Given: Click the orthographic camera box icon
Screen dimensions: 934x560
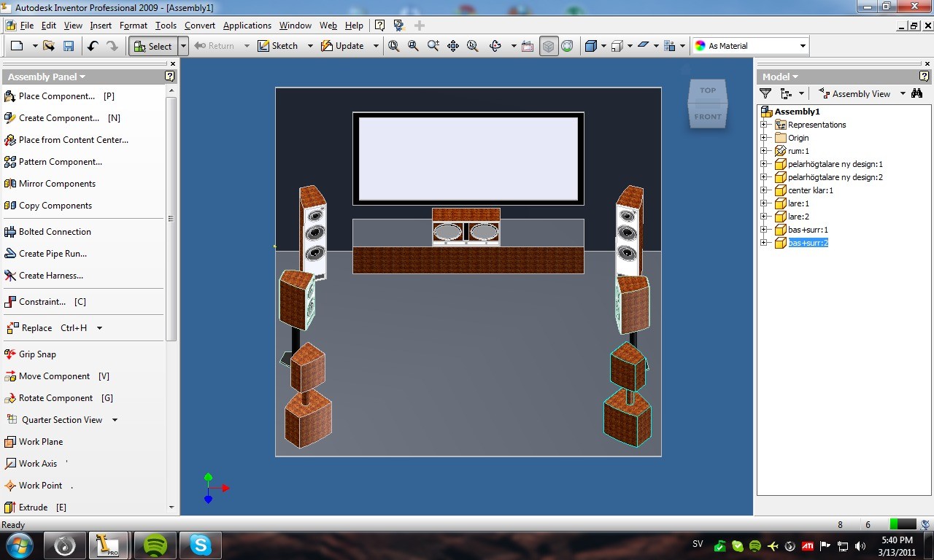Looking at the screenshot, I should (x=617, y=46).
